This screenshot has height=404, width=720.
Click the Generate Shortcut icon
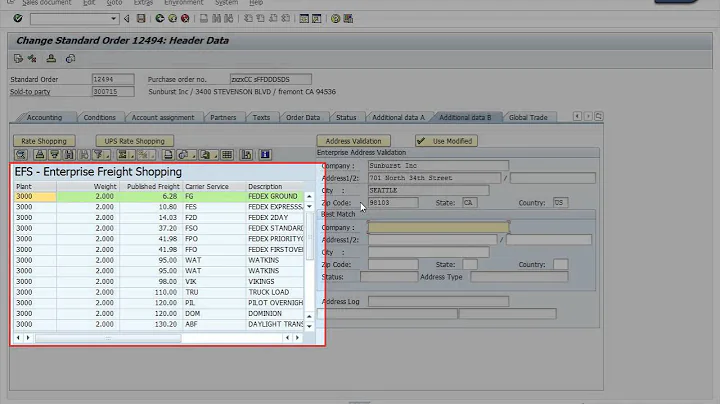coord(316,18)
